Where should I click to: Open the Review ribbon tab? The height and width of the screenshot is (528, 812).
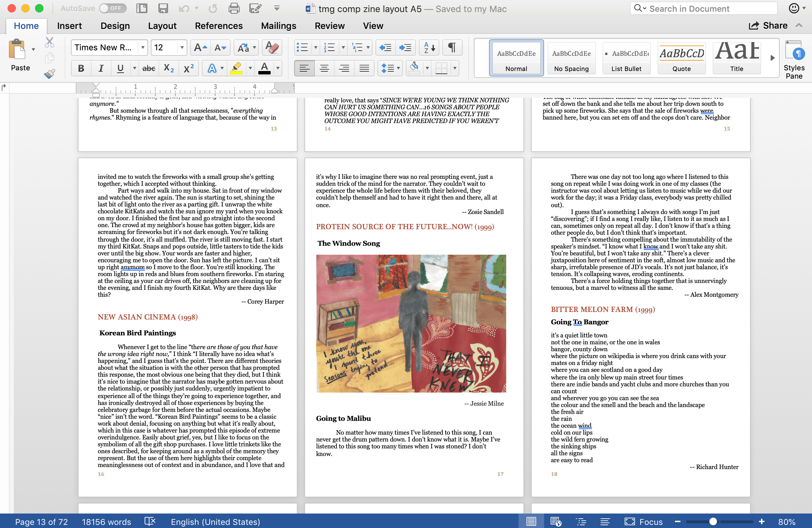[329, 26]
